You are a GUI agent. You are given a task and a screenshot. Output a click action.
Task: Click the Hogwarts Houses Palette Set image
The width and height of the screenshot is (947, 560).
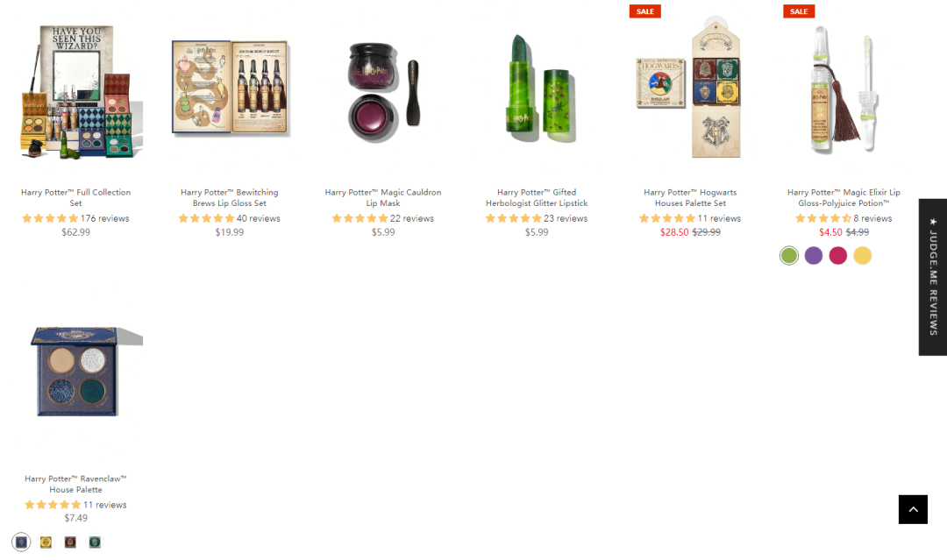tap(690, 89)
